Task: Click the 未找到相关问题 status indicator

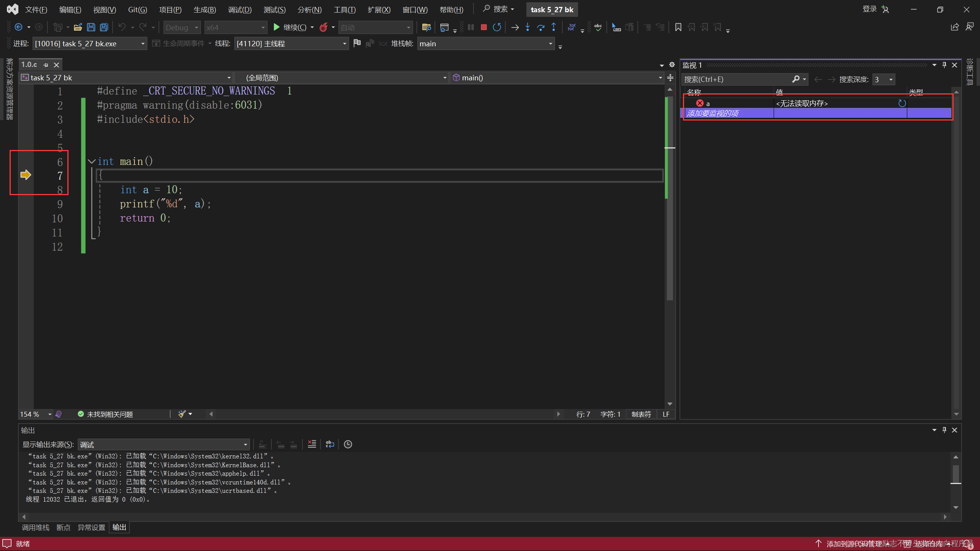Action: [105, 414]
